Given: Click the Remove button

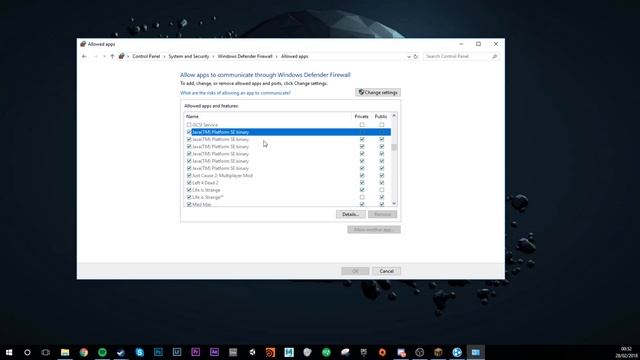Looking at the screenshot, I should pyautogui.click(x=382, y=214).
